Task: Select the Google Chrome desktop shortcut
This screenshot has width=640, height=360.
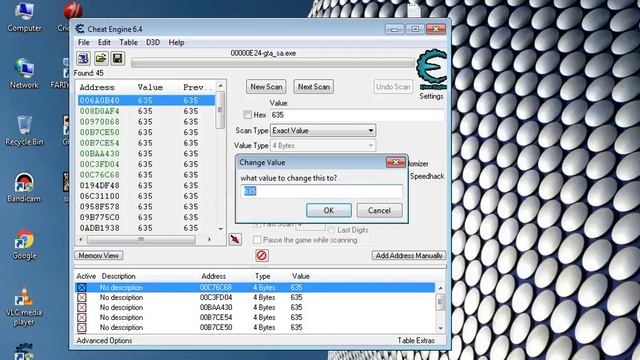Action: coord(24,244)
